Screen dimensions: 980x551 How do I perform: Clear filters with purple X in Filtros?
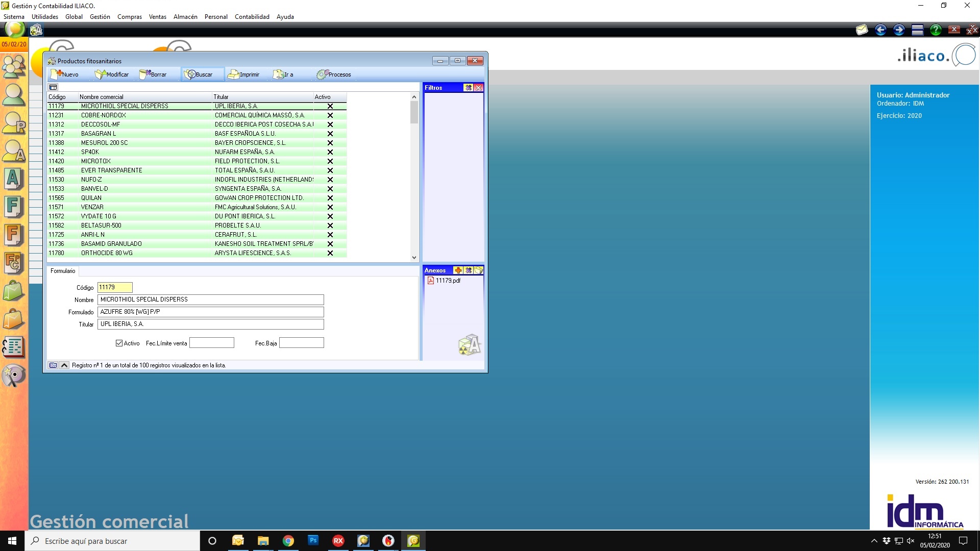tap(468, 88)
